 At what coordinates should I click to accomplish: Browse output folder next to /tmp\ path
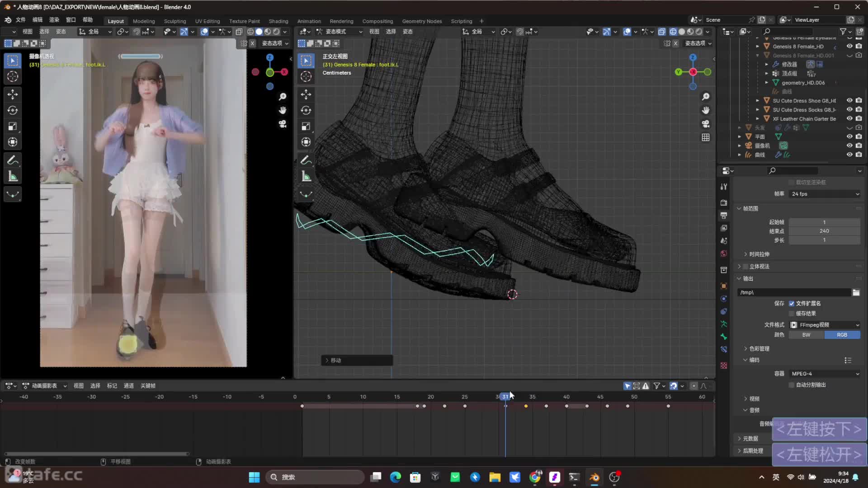pos(856,292)
